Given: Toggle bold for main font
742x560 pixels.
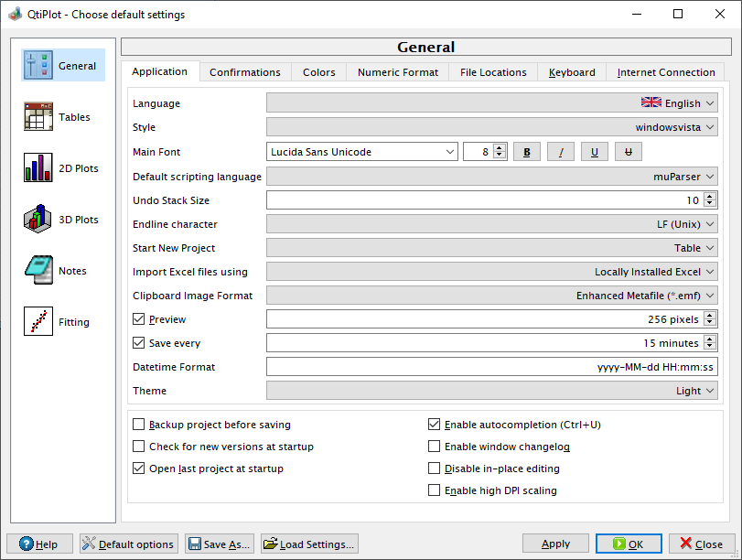Looking at the screenshot, I should [527, 152].
